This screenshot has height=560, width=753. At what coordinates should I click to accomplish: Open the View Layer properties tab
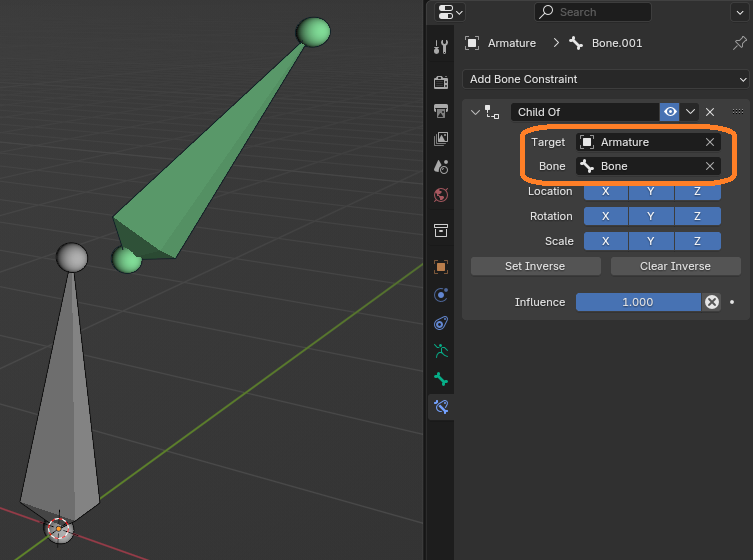coord(441,139)
